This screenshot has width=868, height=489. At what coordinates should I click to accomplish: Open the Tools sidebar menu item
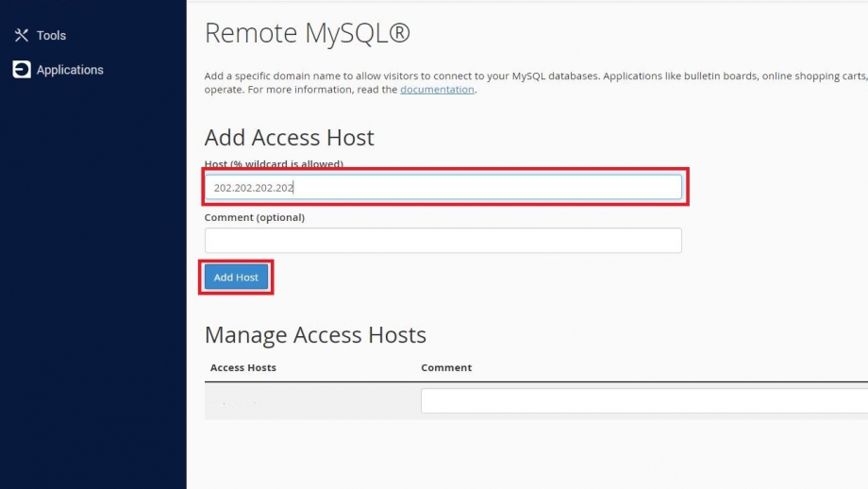(51, 36)
